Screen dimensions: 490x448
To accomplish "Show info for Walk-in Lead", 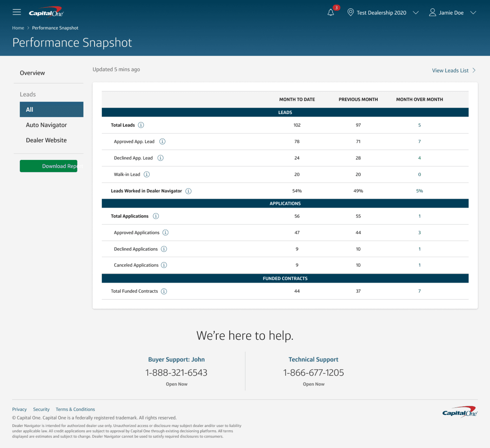I will [x=147, y=174].
